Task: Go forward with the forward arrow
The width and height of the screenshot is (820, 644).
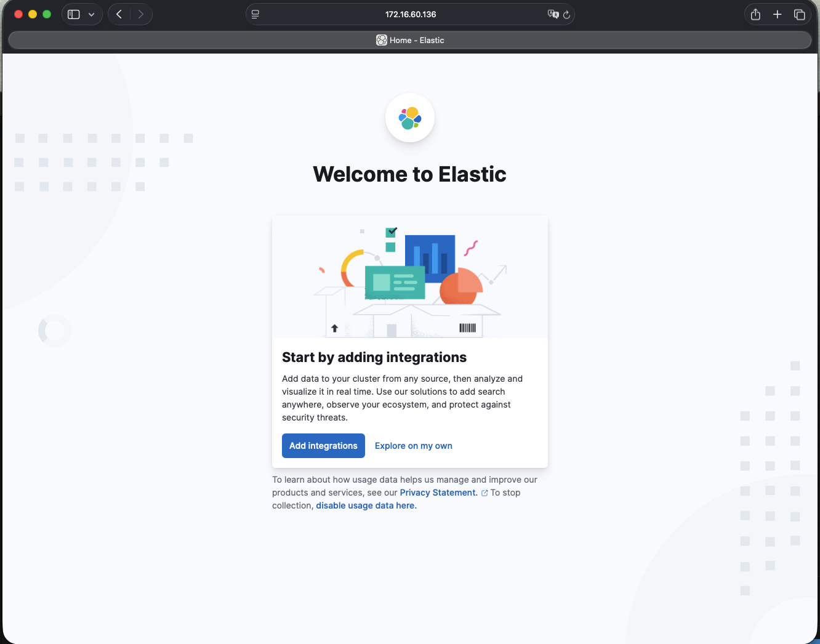Action: (141, 14)
